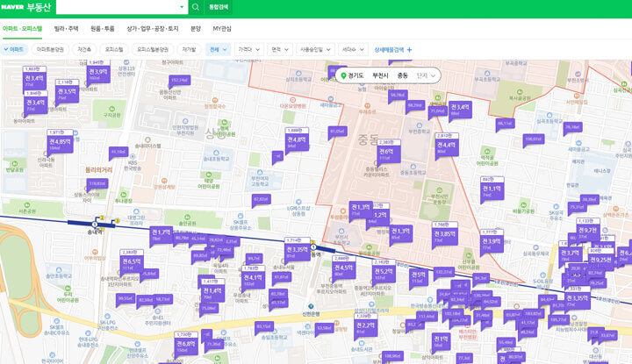The height and width of the screenshot is (364, 632).
Task: Click the 전 4.8억 listing marker
Action: (297, 140)
